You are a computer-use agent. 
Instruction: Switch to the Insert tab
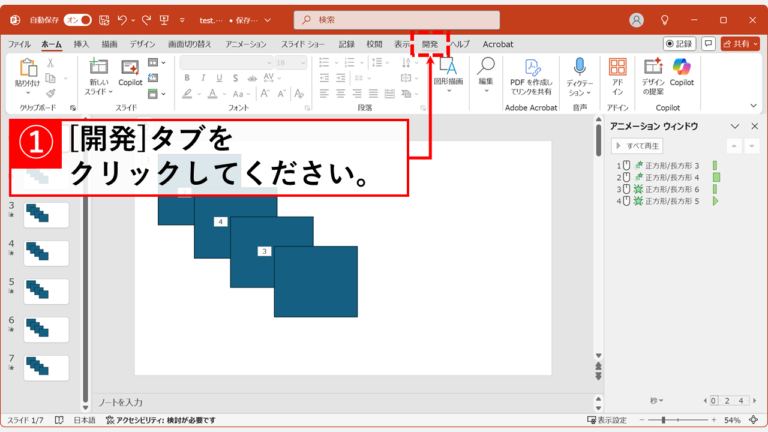pyautogui.click(x=81, y=44)
